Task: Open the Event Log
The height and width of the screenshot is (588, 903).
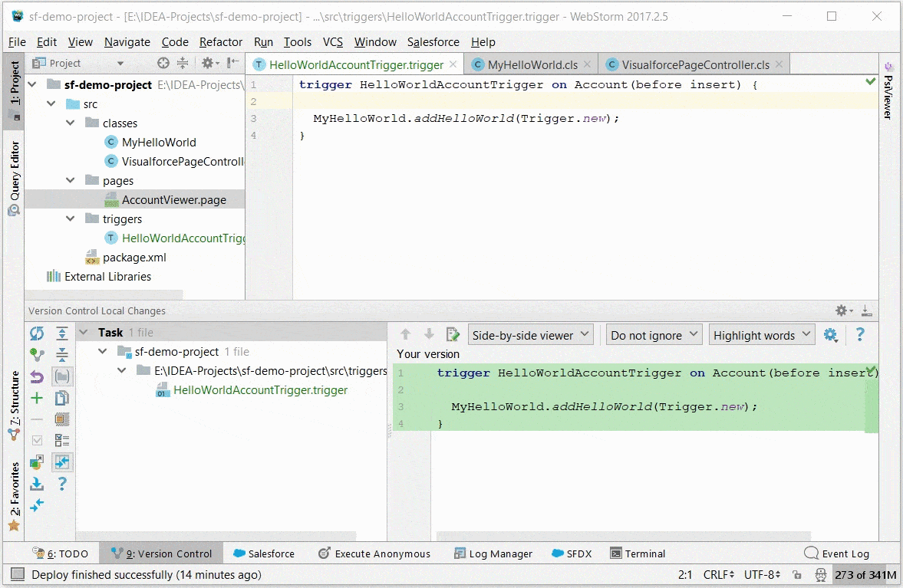Action: click(x=837, y=554)
